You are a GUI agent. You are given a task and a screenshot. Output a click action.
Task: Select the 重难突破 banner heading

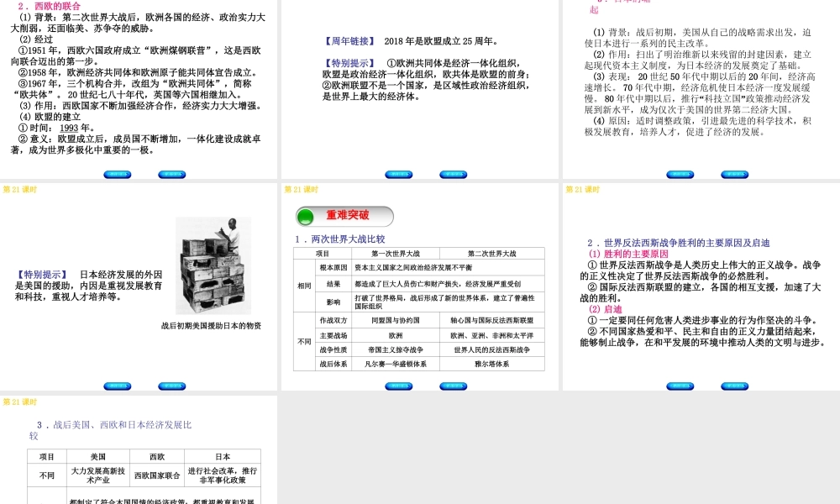(348, 215)
